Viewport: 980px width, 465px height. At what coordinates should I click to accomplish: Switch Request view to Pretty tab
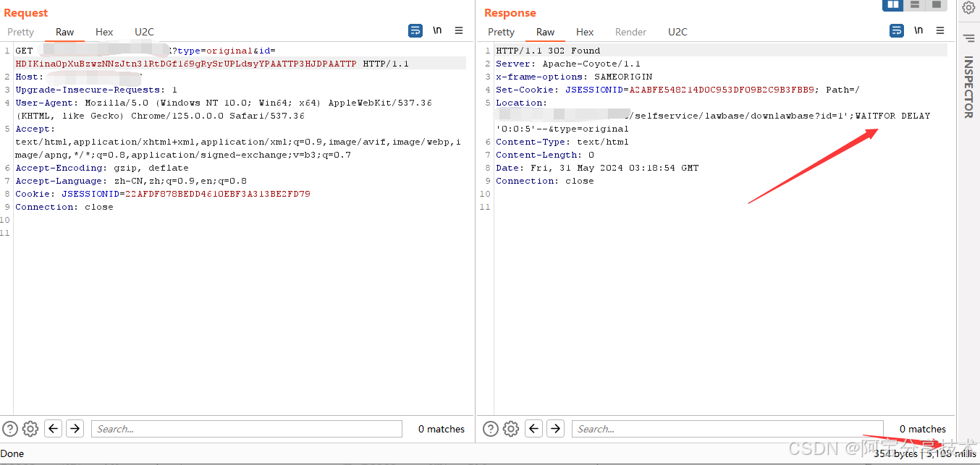20,32
